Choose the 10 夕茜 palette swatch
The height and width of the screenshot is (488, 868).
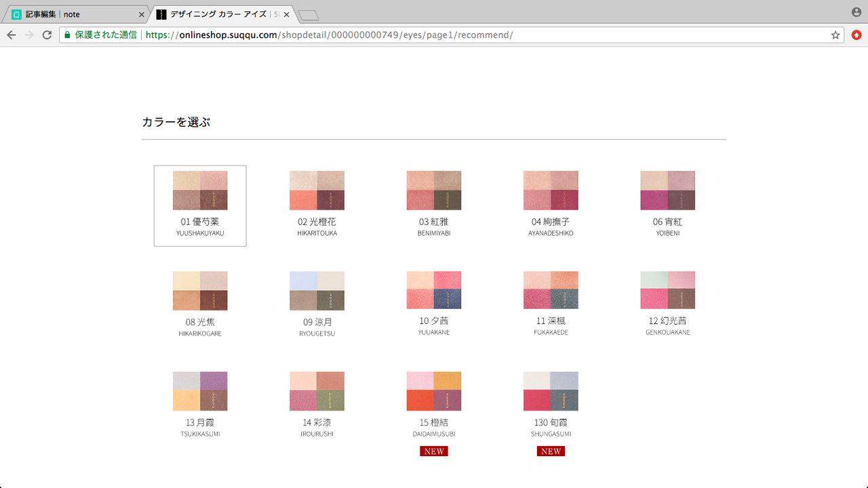click(434, 290)
